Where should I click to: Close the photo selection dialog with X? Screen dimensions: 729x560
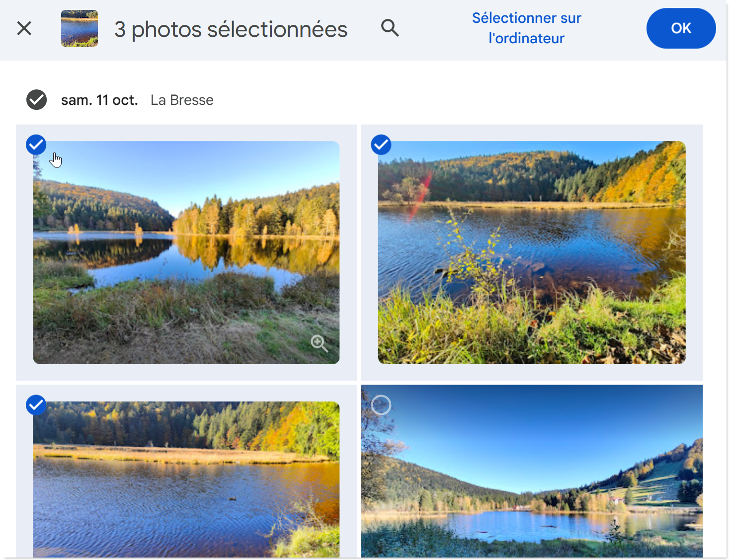(24, 28)
